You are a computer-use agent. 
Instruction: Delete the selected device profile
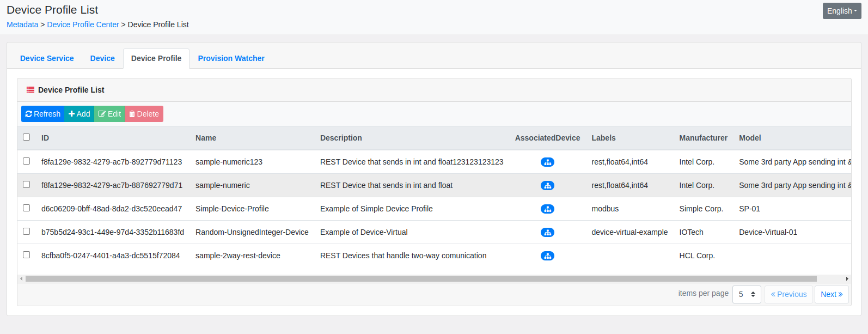point(144,114)
